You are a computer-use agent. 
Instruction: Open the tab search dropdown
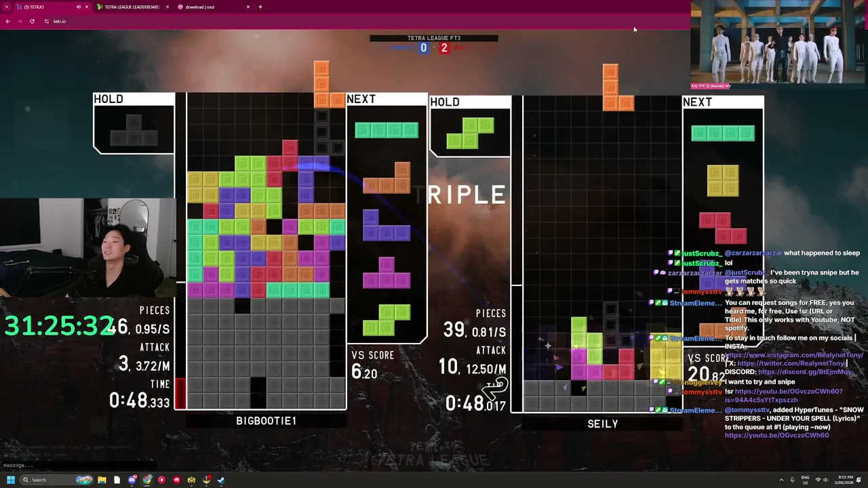(x=7, y=7)
